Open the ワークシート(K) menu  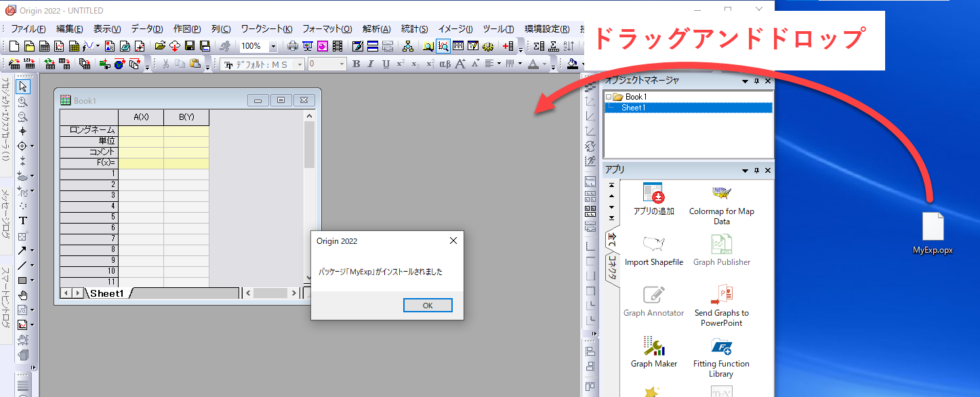click(x=266, y=28)
